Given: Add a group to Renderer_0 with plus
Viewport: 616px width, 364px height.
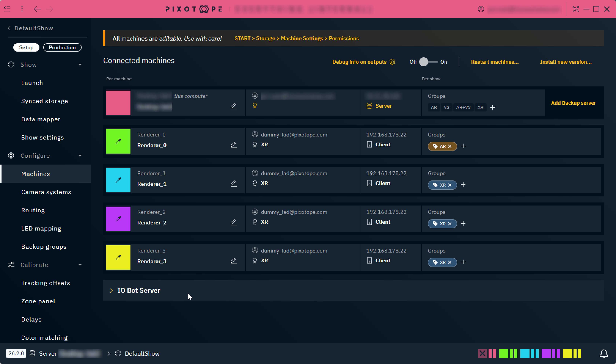Looking at the screenshot, I should 463,146.
